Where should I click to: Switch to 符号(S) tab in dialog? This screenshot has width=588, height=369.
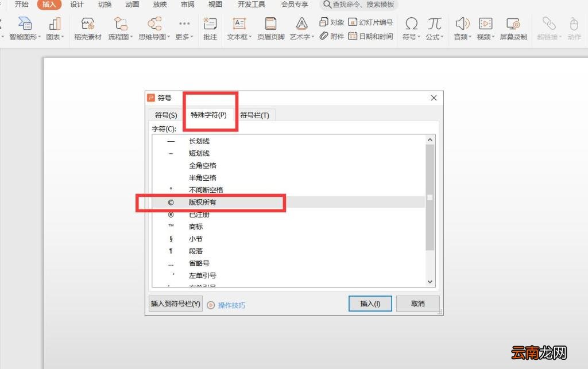pos(166,115)
